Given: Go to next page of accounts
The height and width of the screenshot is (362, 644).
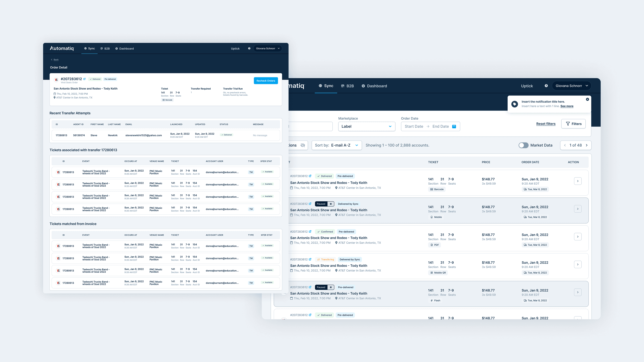Looking at the screenshot, I should tap(587, 145).
